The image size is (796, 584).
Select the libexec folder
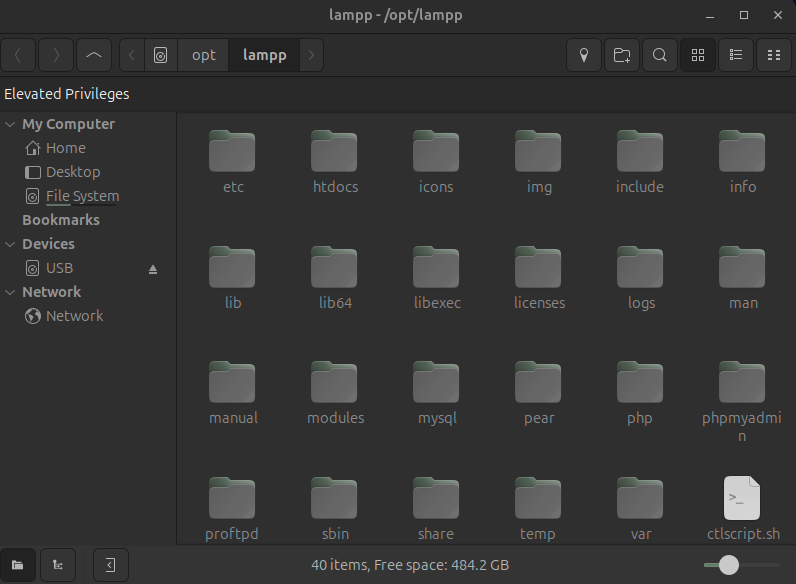[436, 278]
